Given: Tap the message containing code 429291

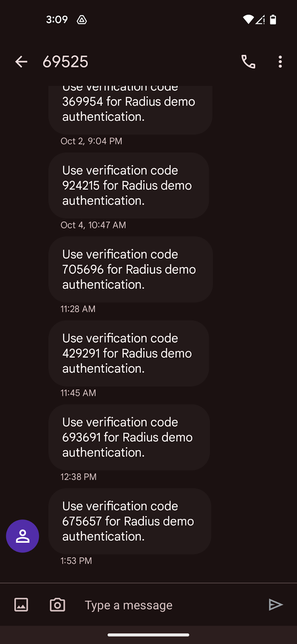Looking at the screenshot, I should tap(128, 353).
